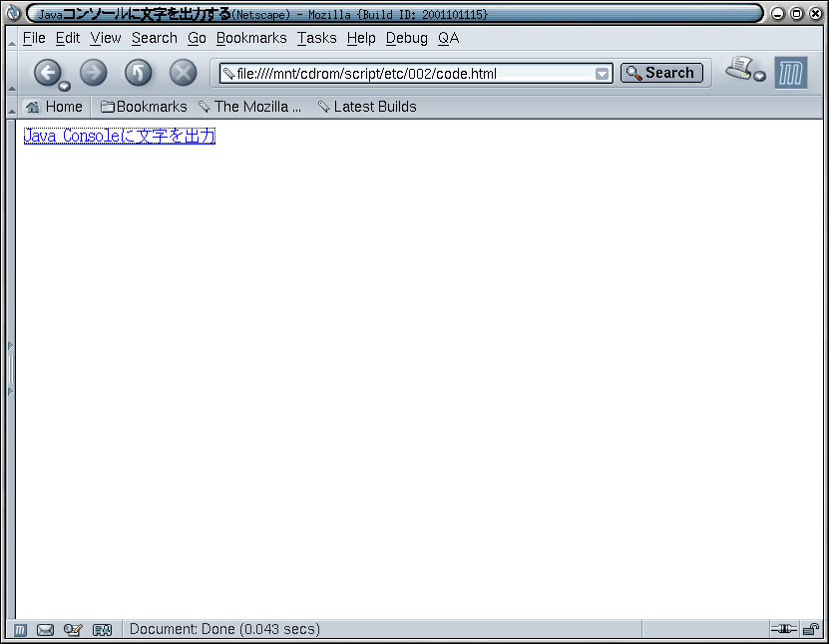Click the Stop loading button

pos(183,73)
